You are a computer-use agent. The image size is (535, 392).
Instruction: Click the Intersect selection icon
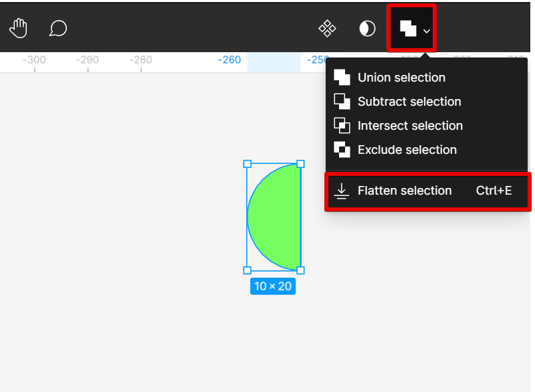point(342,126)
